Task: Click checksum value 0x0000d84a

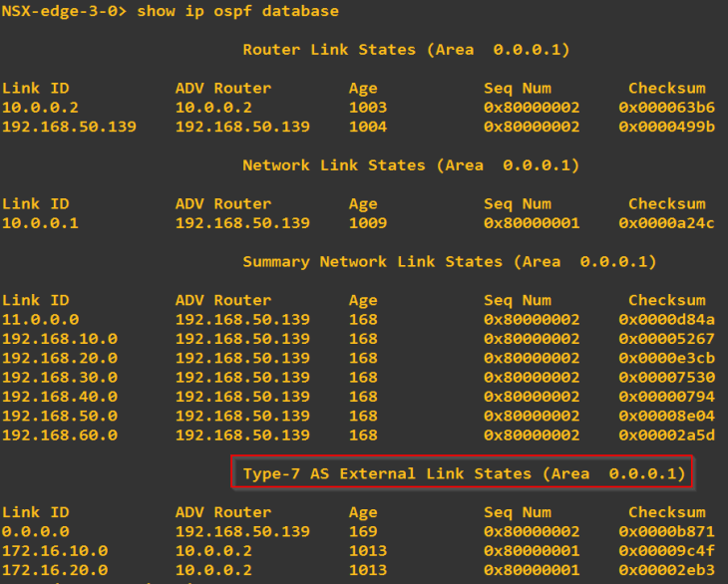Action: [x=666, y=320]
